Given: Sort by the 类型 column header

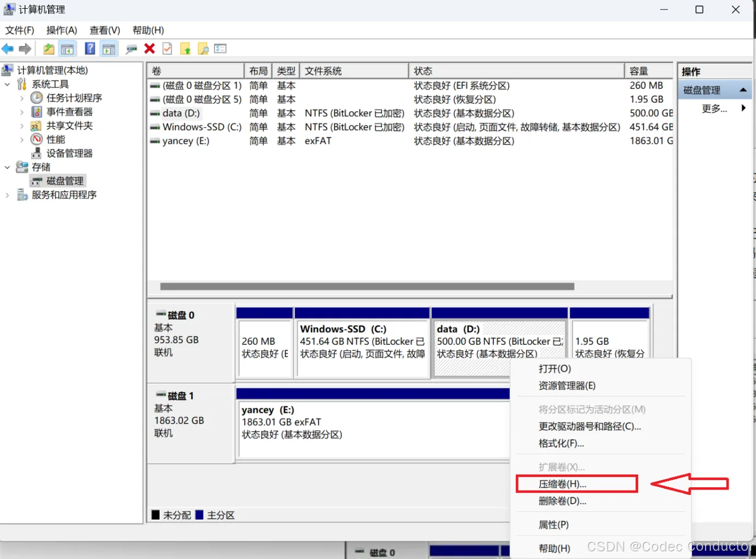Looking at the screenshot, I should 286,71.
